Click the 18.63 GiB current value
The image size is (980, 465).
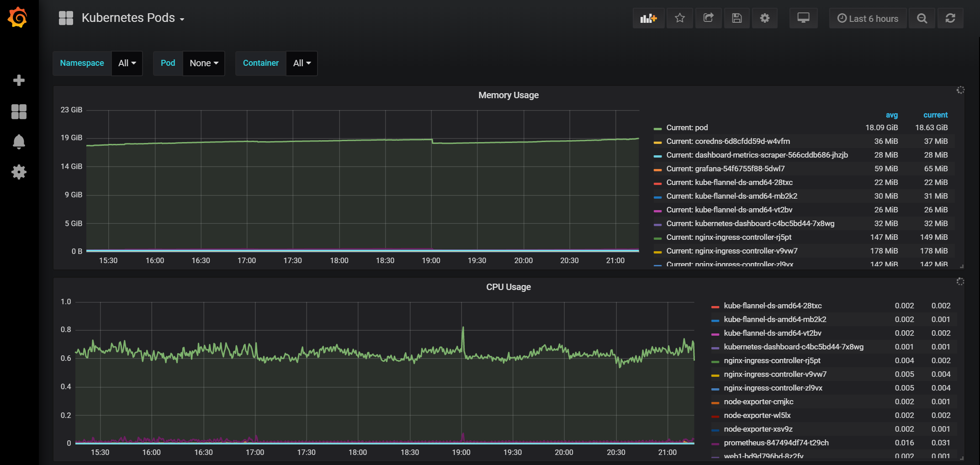931,127
